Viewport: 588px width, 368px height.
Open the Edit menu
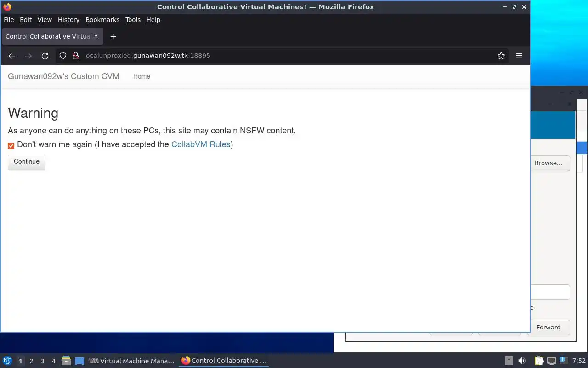[x=26, y=20]
